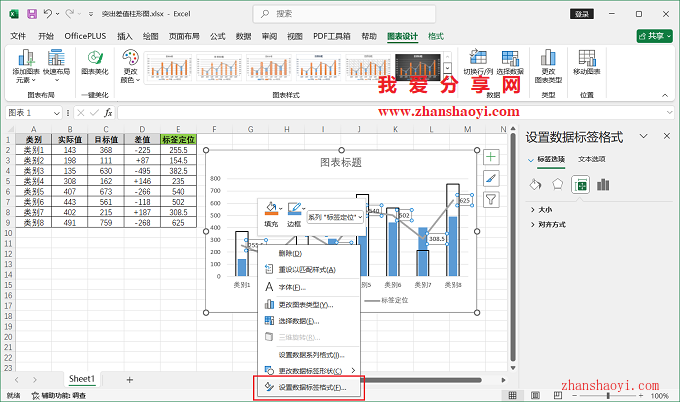Open the File tab
This screenshot has height=402, width=680.
point(18,36)
